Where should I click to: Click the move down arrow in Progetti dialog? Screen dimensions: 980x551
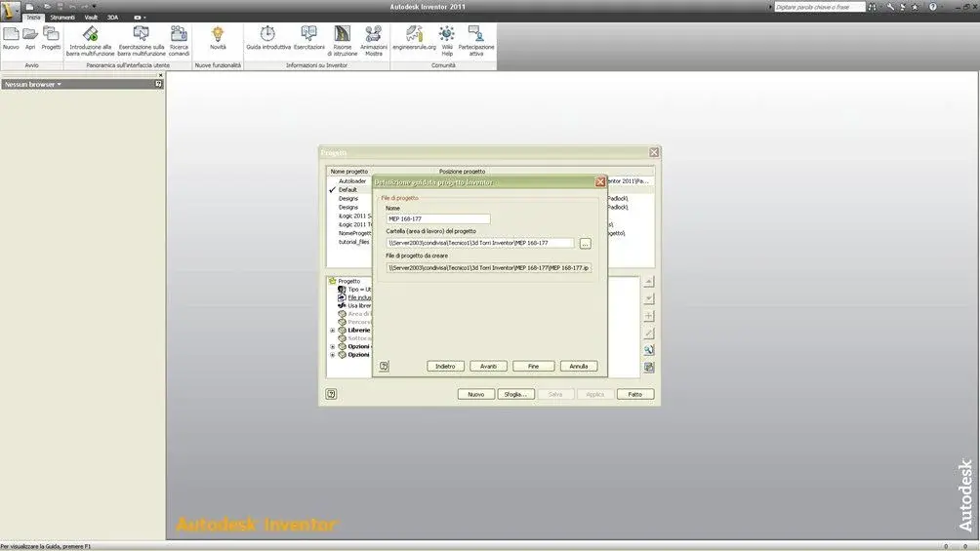pos(649,298)
